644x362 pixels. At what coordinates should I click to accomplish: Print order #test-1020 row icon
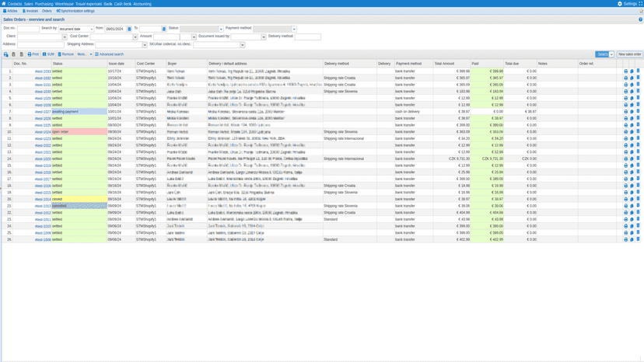pyautogui.click(x=626, y=158)
